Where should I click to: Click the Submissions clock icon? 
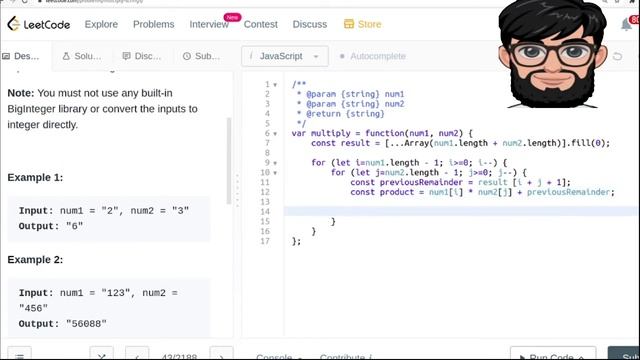[187, 56]
